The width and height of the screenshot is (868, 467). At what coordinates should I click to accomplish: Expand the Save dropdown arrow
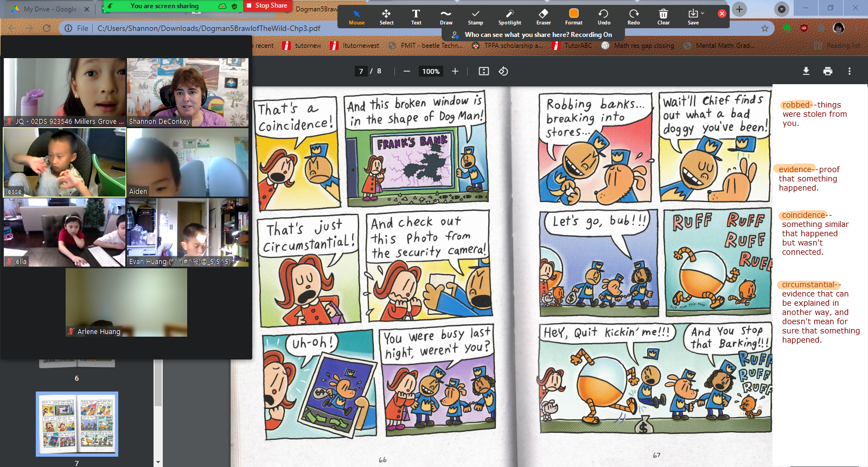point(703,13)
